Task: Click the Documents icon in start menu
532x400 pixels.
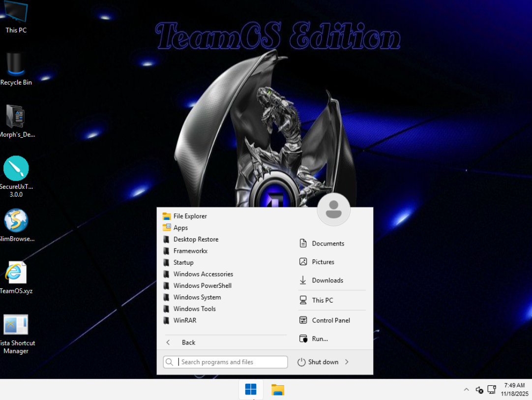Action: (303, 243)
